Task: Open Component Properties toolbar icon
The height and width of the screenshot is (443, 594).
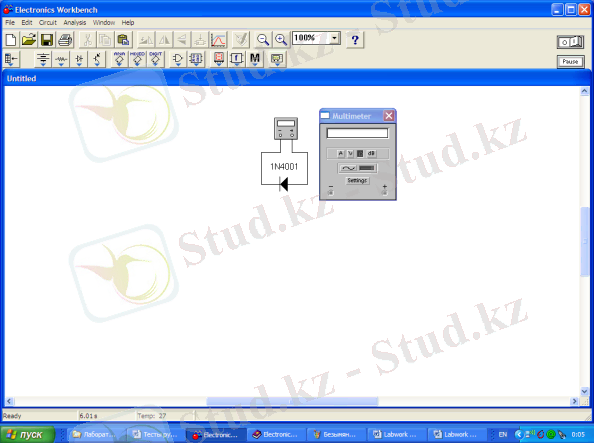Action: (241, 39)
